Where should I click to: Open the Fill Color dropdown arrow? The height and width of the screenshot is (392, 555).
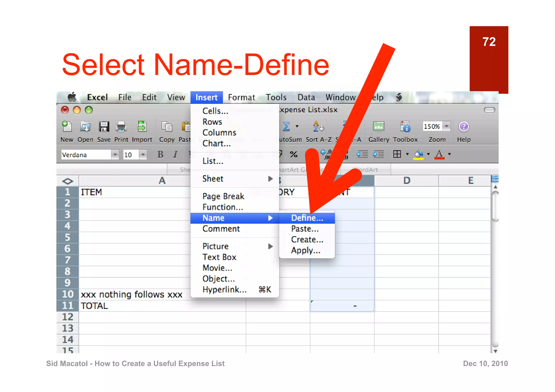click(x=428, y=154)
